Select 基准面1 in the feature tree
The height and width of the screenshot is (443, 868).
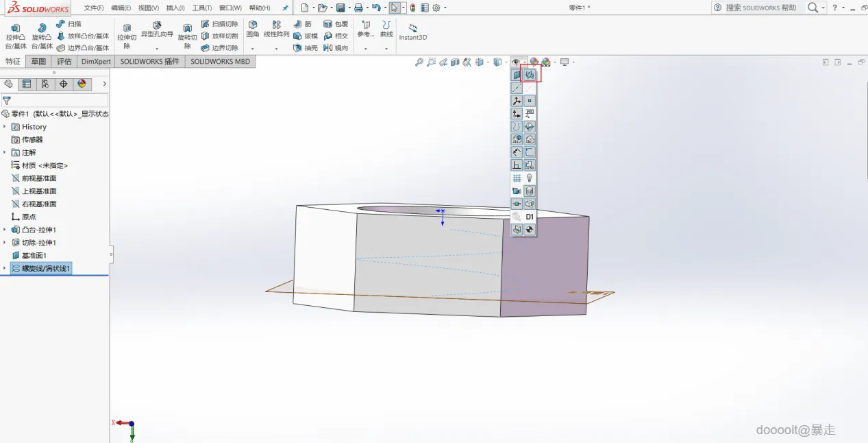[34, 255]
